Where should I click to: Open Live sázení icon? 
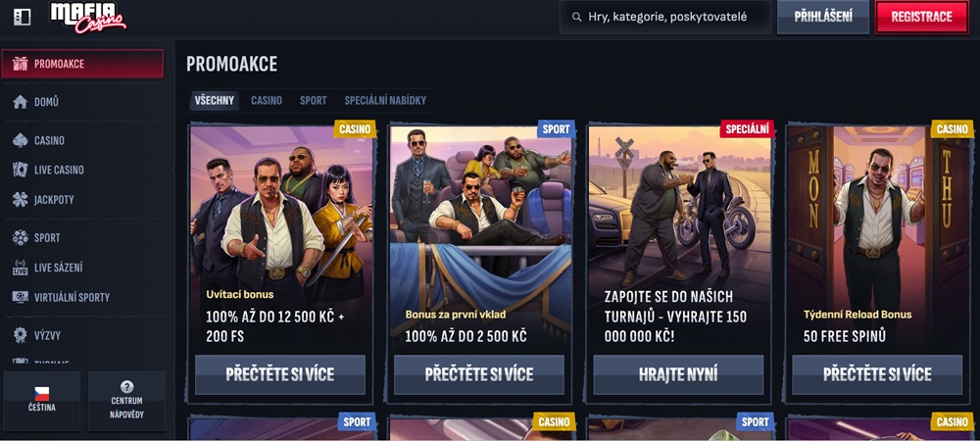click(20, 268)
